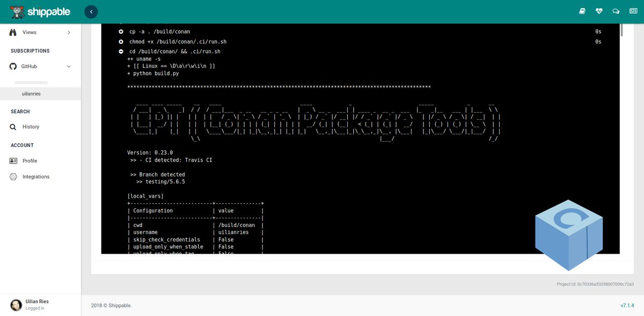This screenshot has height=316, width=644.
Task: Click the '[local_vars]' heading
Action: [145, 196]
